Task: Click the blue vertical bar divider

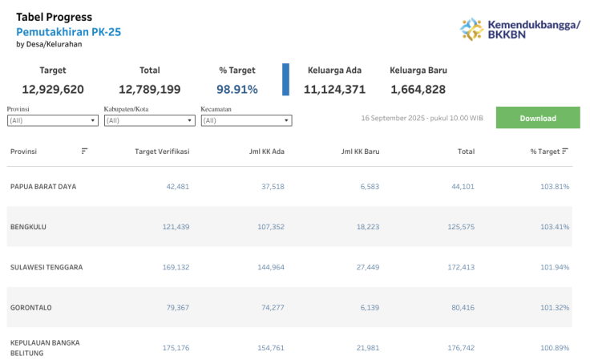Action: (285, 80)
